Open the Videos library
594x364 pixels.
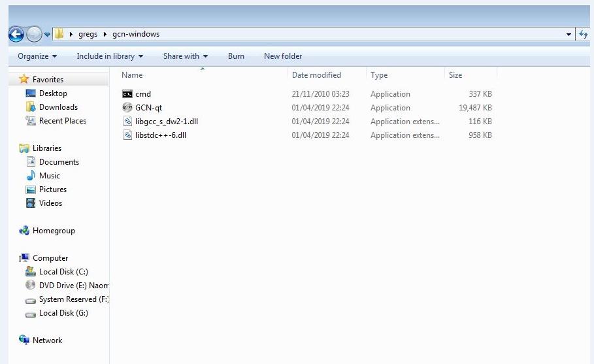pos(50,203)
